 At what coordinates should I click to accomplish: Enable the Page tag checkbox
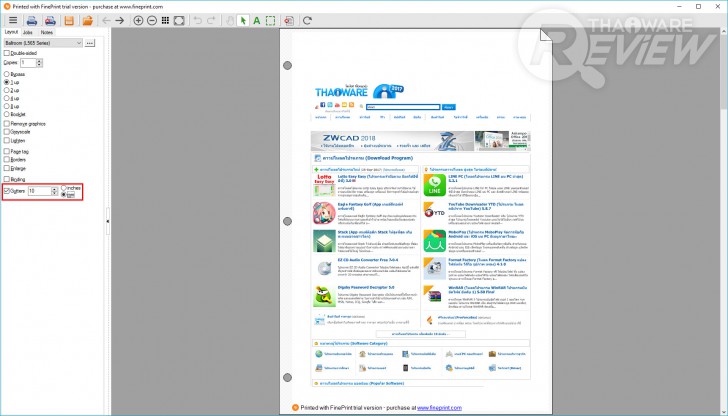[6, 151]
